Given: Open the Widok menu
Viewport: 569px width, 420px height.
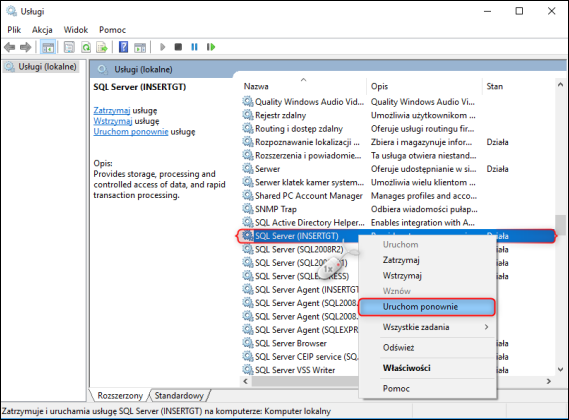Looking at the screenshot, I should (76, 30).
